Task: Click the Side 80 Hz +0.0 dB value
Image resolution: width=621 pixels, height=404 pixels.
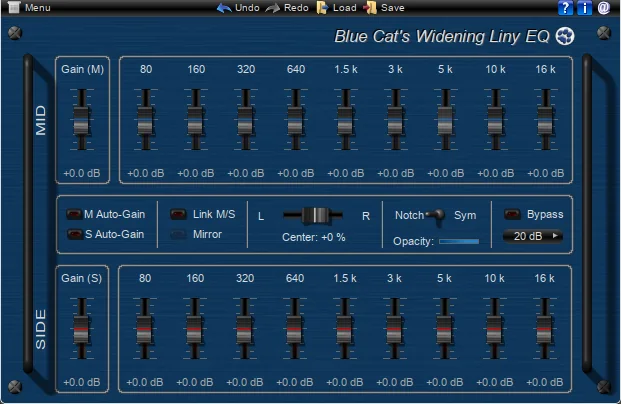Action: 145,382
